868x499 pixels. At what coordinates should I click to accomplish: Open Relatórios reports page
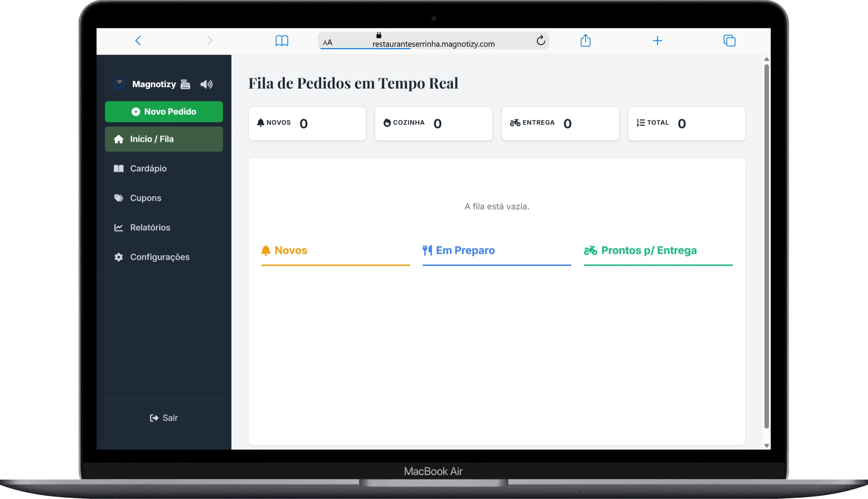point(164,228)
